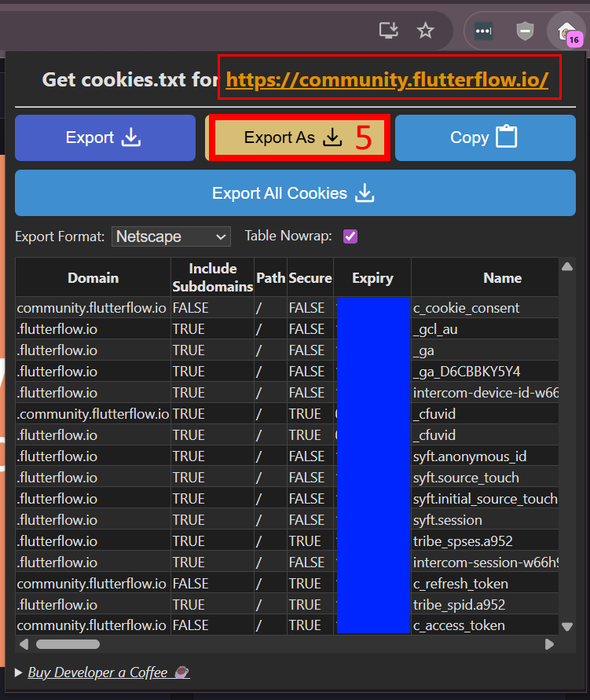Select the syft.initial_source_touch cookie name
Viewport: 590px width, 700px height.
point(486,499)
